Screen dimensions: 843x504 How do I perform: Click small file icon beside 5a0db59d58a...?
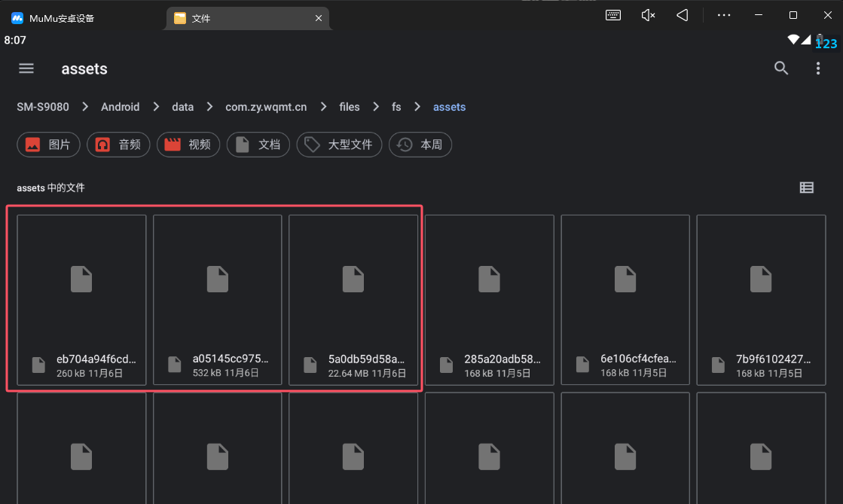click(310, 365)
